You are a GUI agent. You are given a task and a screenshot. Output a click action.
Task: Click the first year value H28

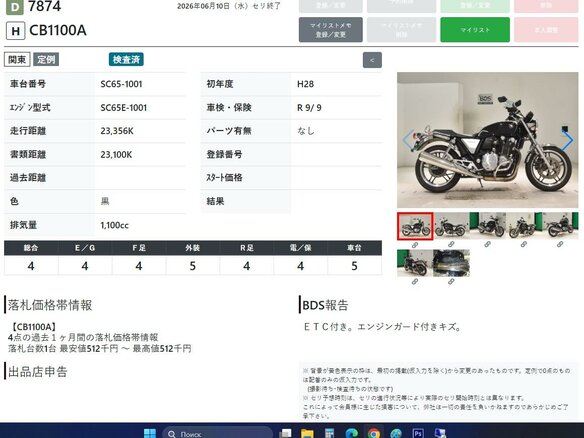[x=305, y=84]
